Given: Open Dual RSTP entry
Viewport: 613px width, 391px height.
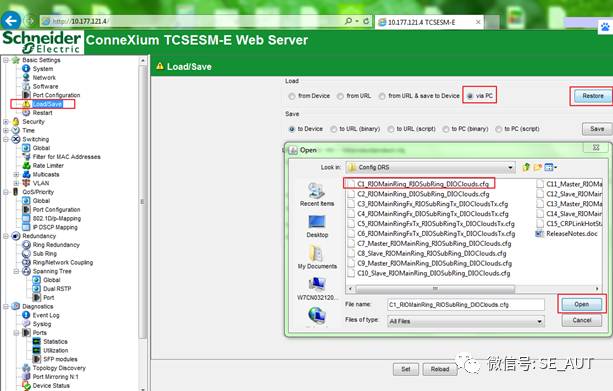Looking at the screenshot, I should (x=57, y=289).
